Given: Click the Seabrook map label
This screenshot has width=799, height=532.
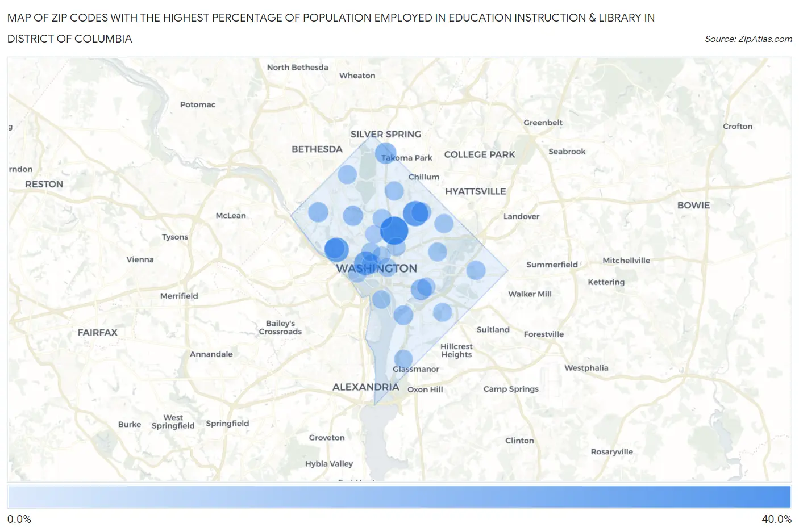Looking at the screenshot, I should [567, 152].
